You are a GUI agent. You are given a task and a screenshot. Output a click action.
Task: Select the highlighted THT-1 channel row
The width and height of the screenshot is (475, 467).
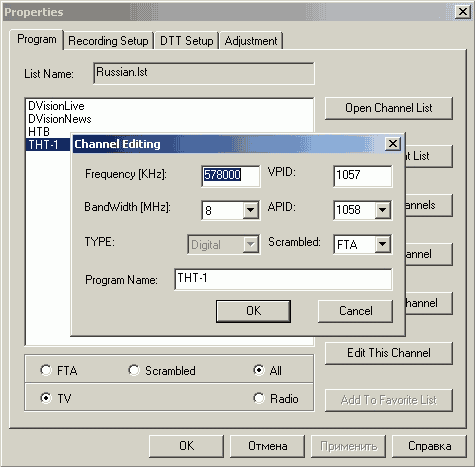click(x=48, y=145)
